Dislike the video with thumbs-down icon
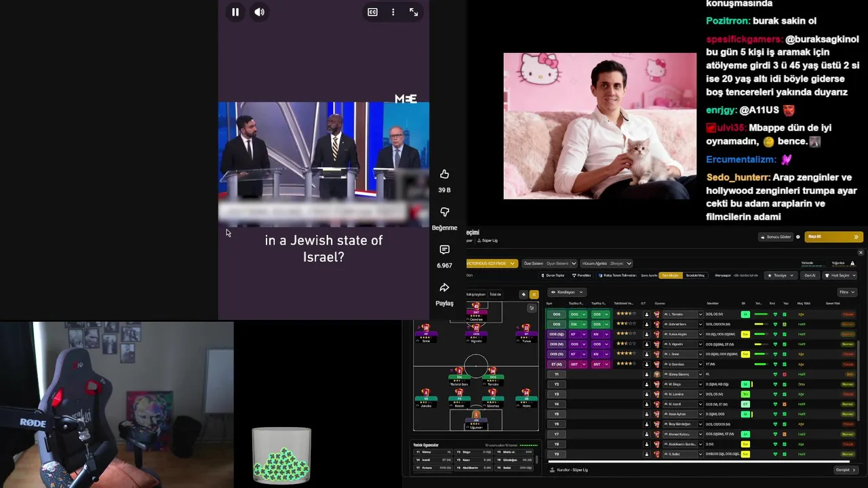Image resolution: width=868 pixels, height=488 pixels. [x=444, y=212]
